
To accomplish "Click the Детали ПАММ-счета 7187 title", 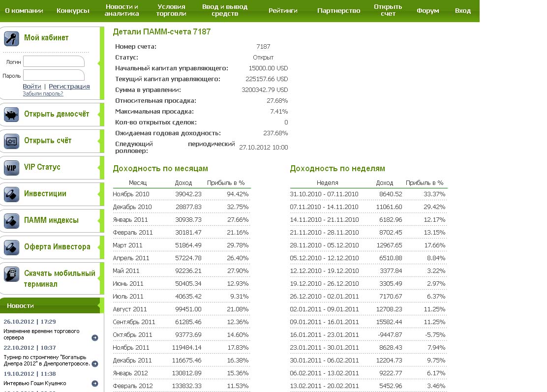I will [161, 32].
